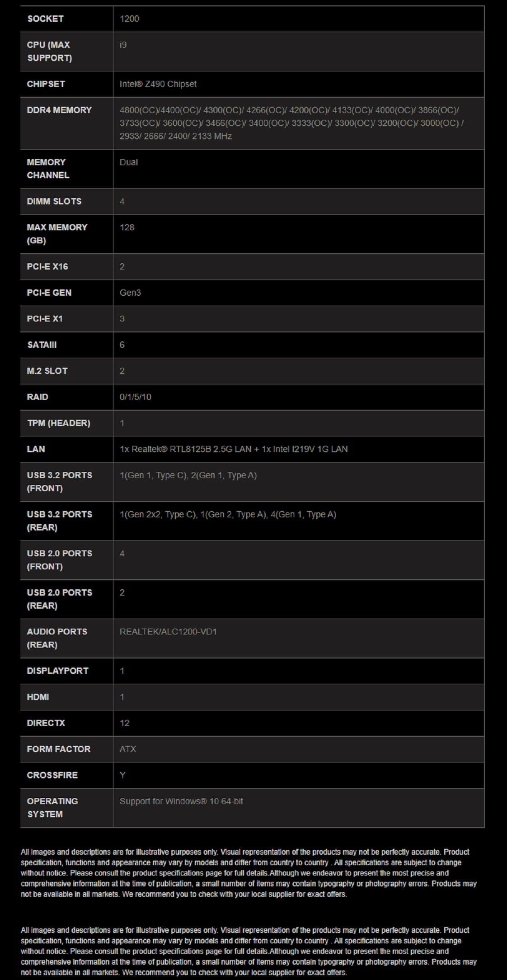Screen dimensions: 507x980
Task: Click the DDR4 MEMORY speeds text
Action: pos(291,123)
